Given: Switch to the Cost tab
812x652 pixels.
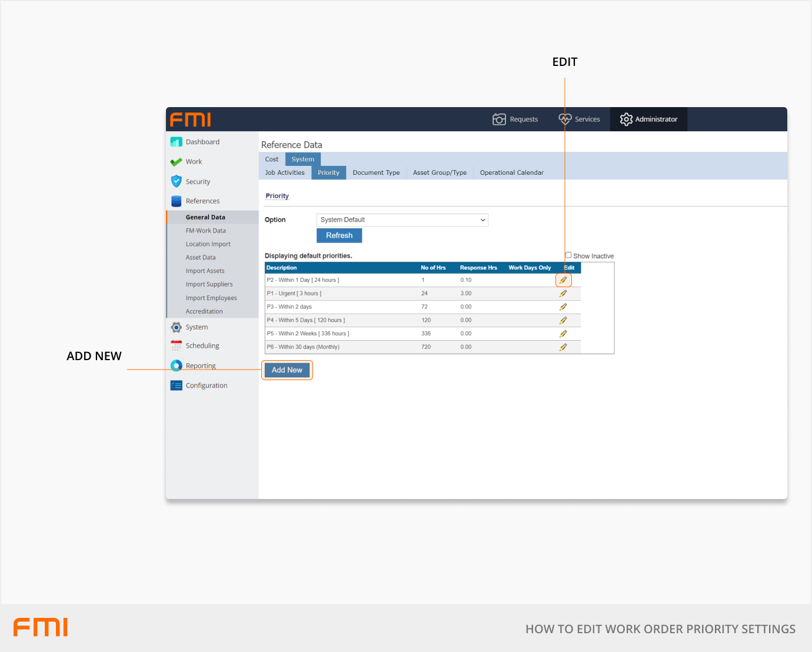Looking at the screenshot, I should pos(271,159).
